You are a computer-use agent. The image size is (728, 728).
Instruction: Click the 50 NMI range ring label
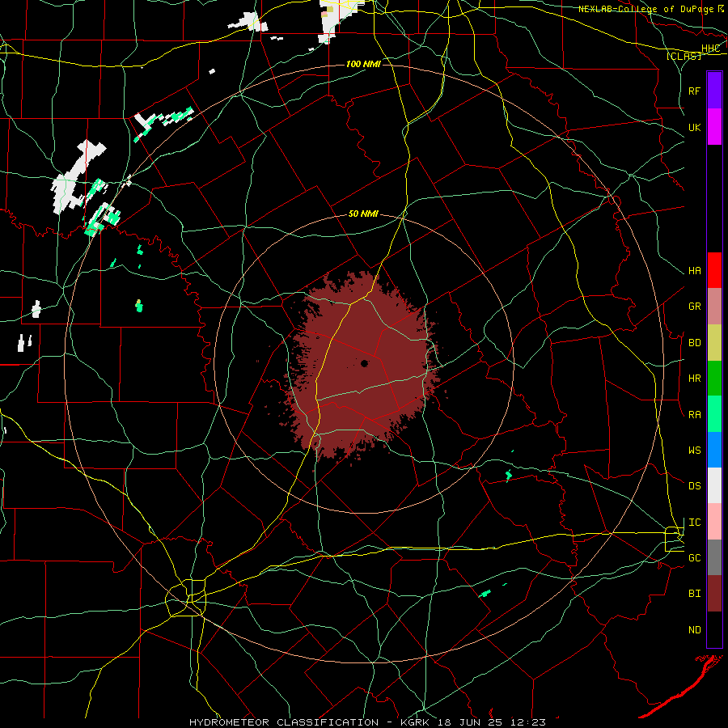pyautogui.click(x=363, y=214)
